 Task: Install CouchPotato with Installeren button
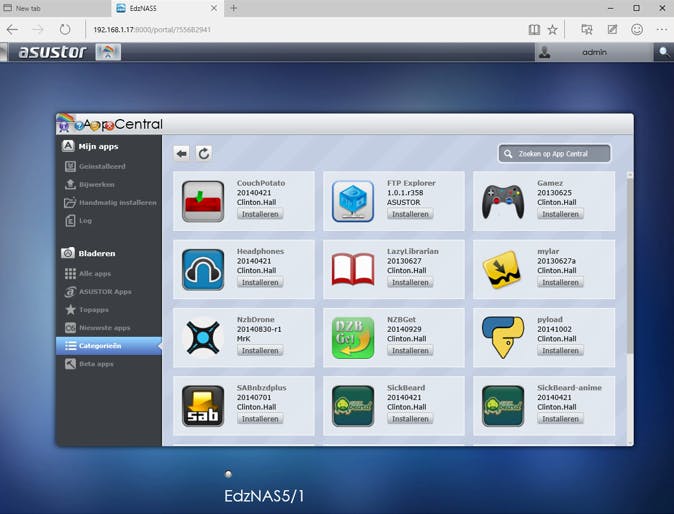(x=260, y=214)
